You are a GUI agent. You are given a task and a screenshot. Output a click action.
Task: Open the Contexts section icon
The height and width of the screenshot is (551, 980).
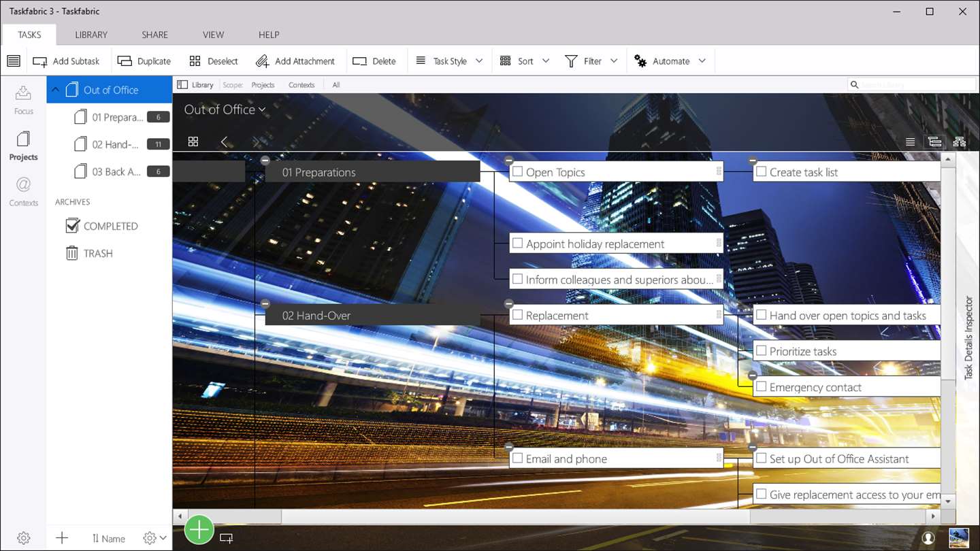point(23,192)
